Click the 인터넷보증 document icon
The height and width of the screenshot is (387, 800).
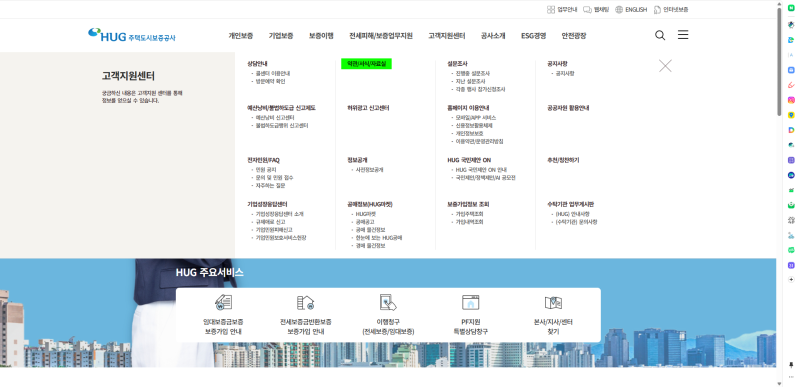(657, 9)
